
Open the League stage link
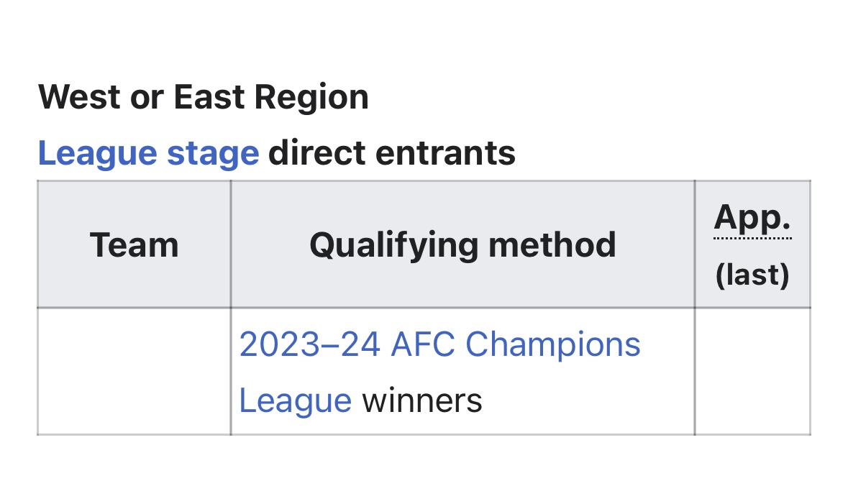147,153
